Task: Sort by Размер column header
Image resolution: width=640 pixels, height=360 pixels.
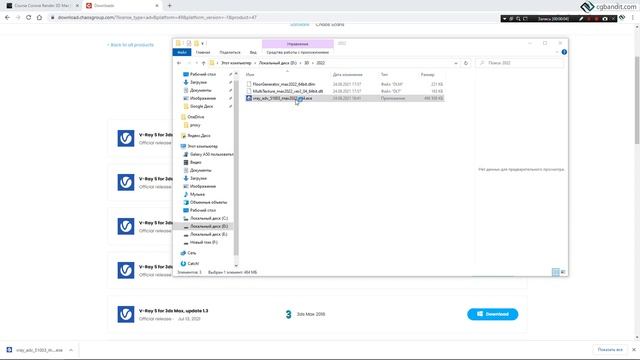Action: (x=427, y=75)
